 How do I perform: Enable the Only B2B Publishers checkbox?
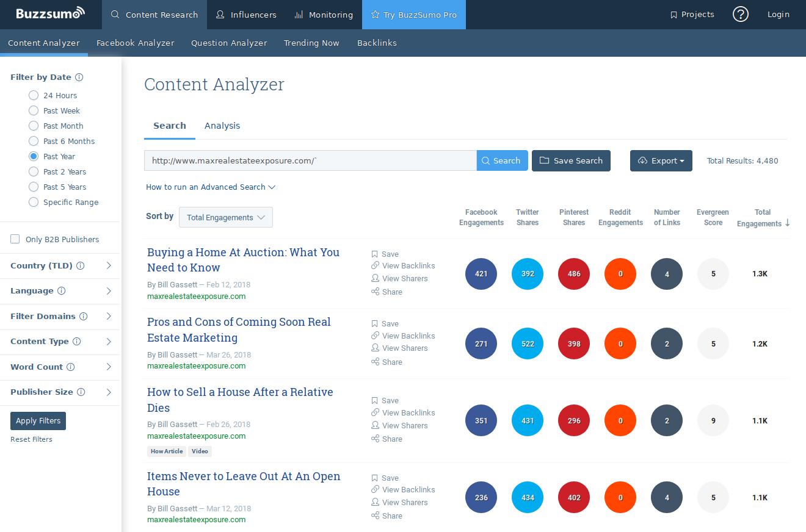pos(15,240)
